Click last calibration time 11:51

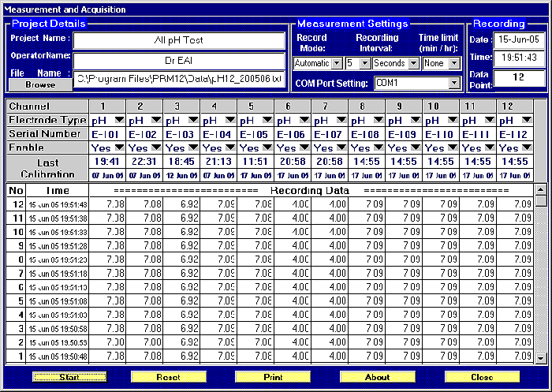(255, 162)
